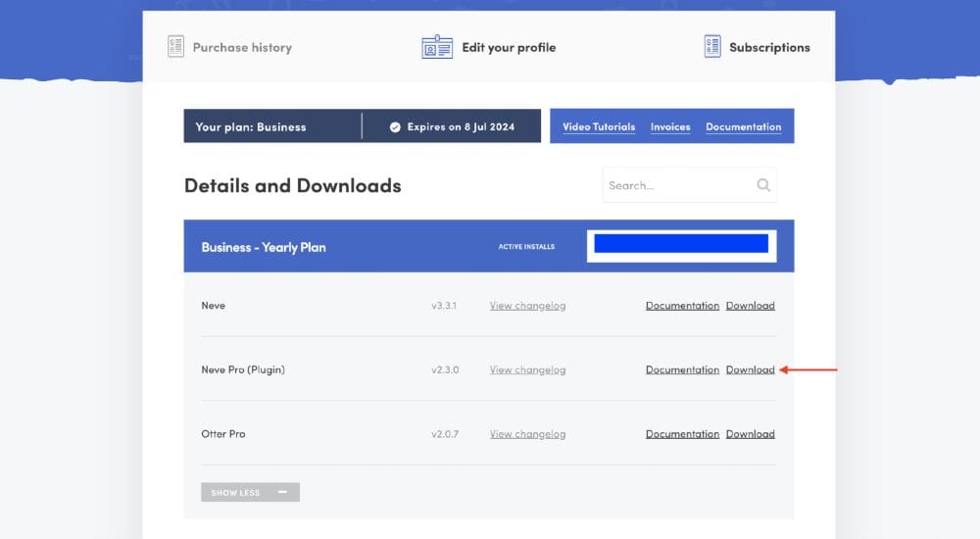The width and height of the screenshot is (980, 539).
Task: Click version v3.3.1 text
Action: click(x=444, y=306)
